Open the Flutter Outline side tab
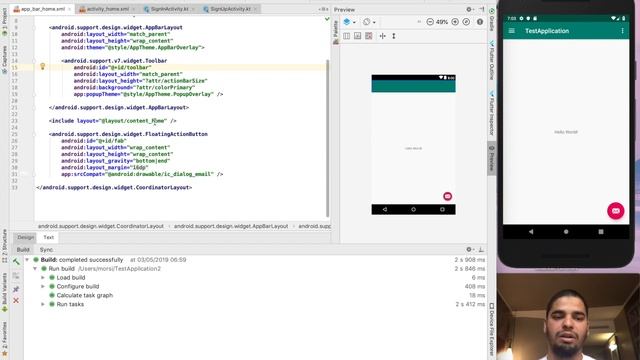Screen dimensions: 640x360 point(492,60)
